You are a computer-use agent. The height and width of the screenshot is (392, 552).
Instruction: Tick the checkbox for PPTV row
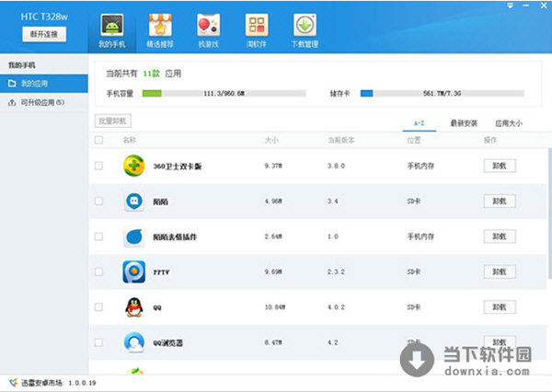point(99,271)
